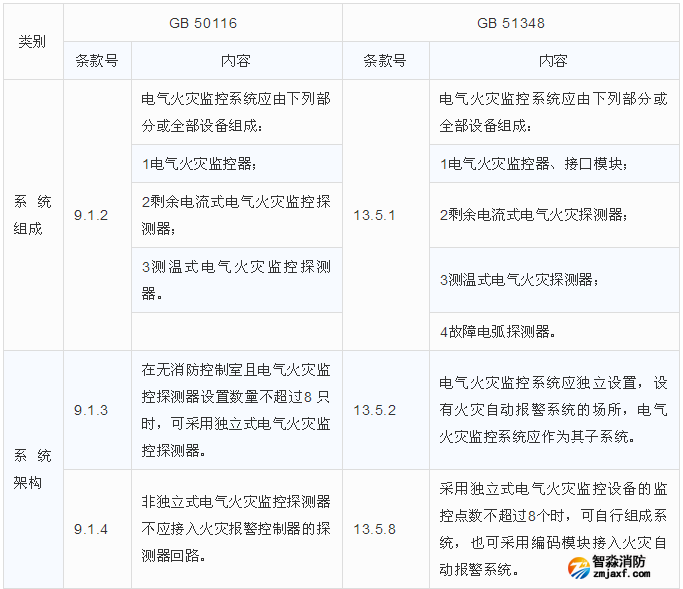Select the 类别 column header
Screen dimensions: 683x589
(x=32, y=42)
